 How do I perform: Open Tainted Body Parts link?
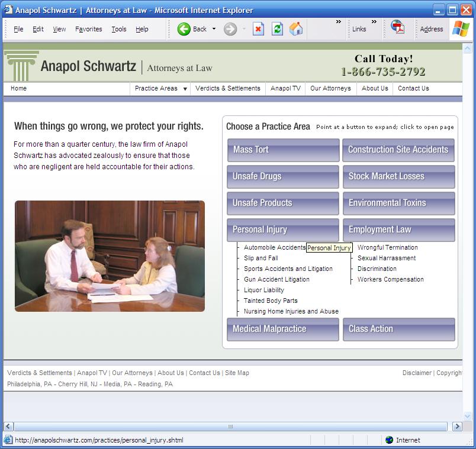[x=271, y=301]
